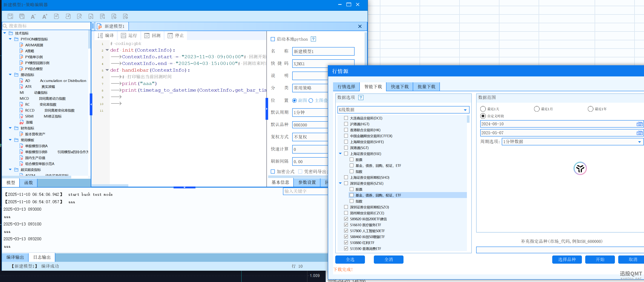Click the 全选 button
Screen dimensions: 644x282
350,260
